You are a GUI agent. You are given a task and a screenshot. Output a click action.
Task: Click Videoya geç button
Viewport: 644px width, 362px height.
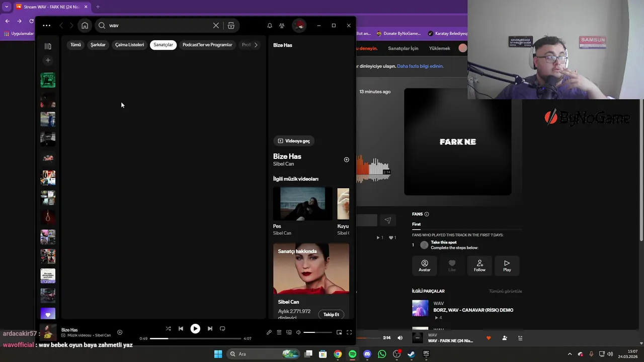(294, 141)
